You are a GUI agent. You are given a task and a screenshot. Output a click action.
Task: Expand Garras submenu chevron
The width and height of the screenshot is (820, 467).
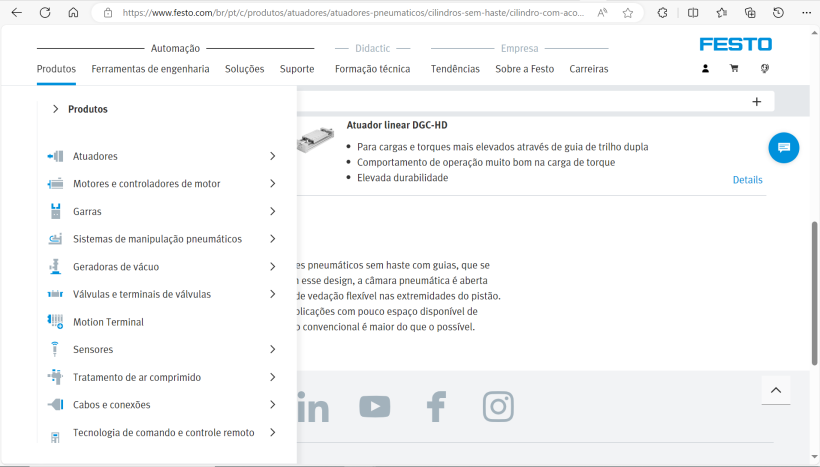pyautogui.click(x=272, y=211)
